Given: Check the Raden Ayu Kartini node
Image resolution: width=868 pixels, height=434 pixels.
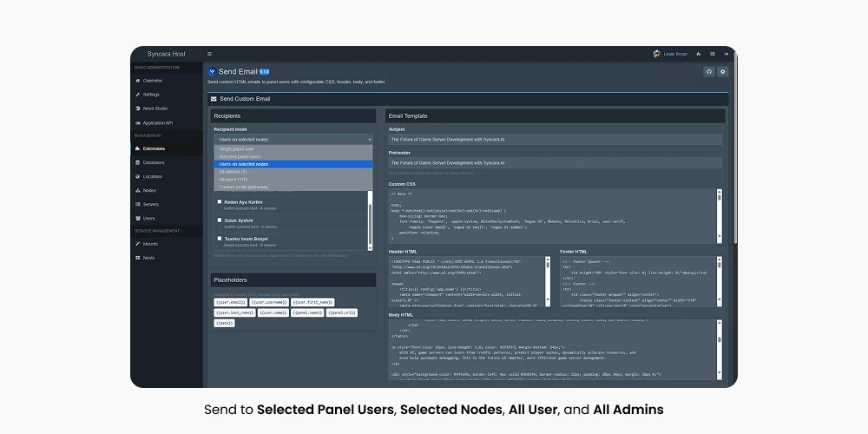Looking at the screenshot, I should coord(220,202).
